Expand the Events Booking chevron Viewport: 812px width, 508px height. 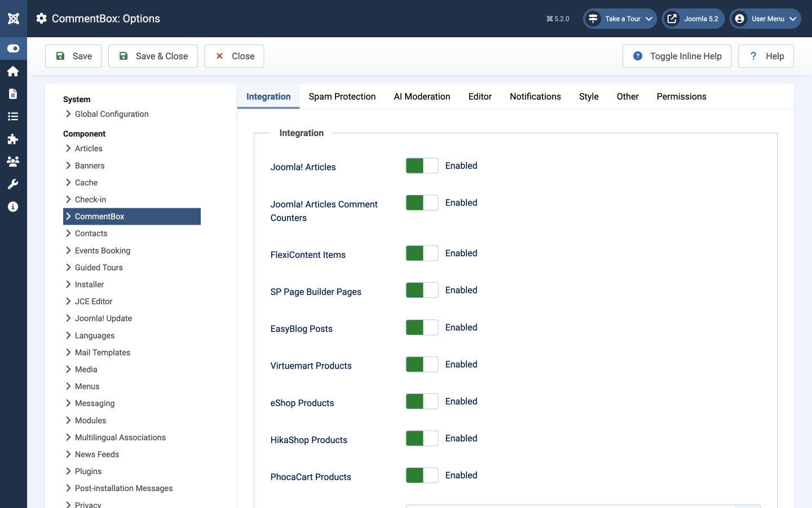[68, 250]
